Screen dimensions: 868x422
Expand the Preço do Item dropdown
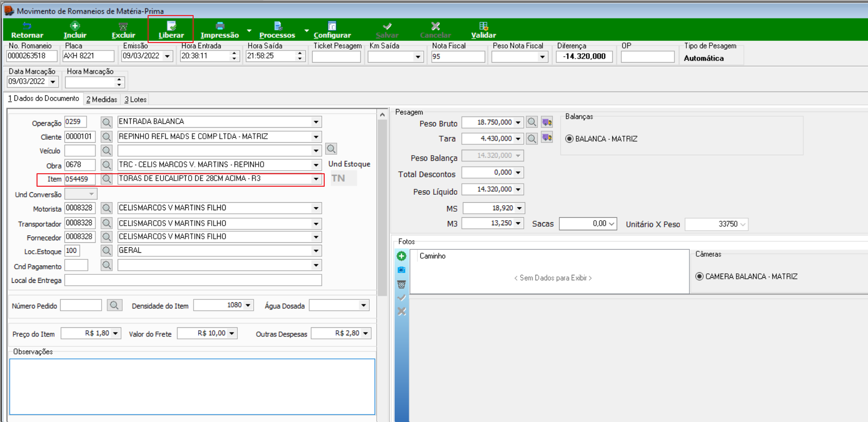[116, 333]
